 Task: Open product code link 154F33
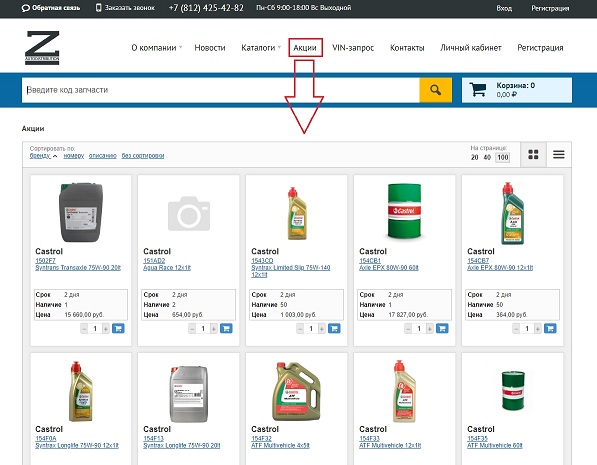369,438
